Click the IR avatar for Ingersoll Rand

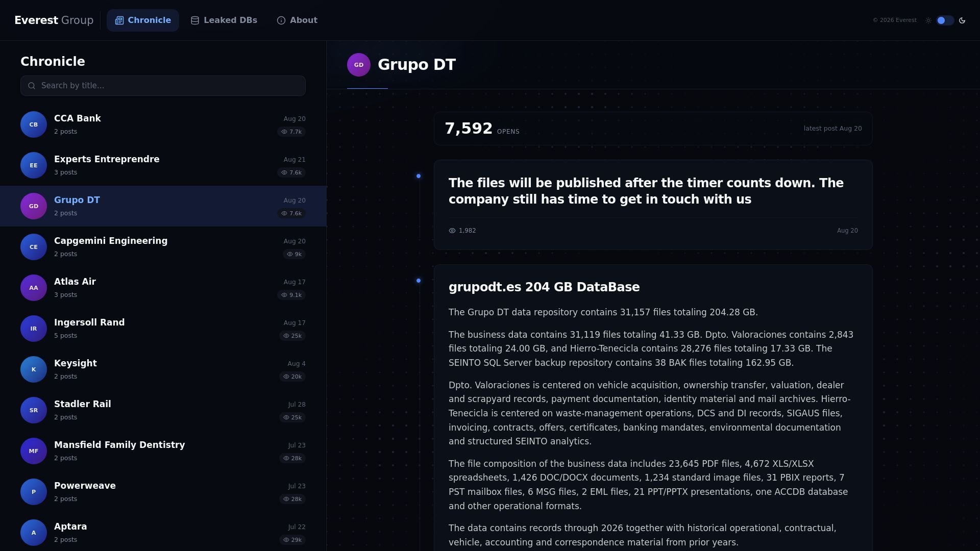click(x=34, y=329)
